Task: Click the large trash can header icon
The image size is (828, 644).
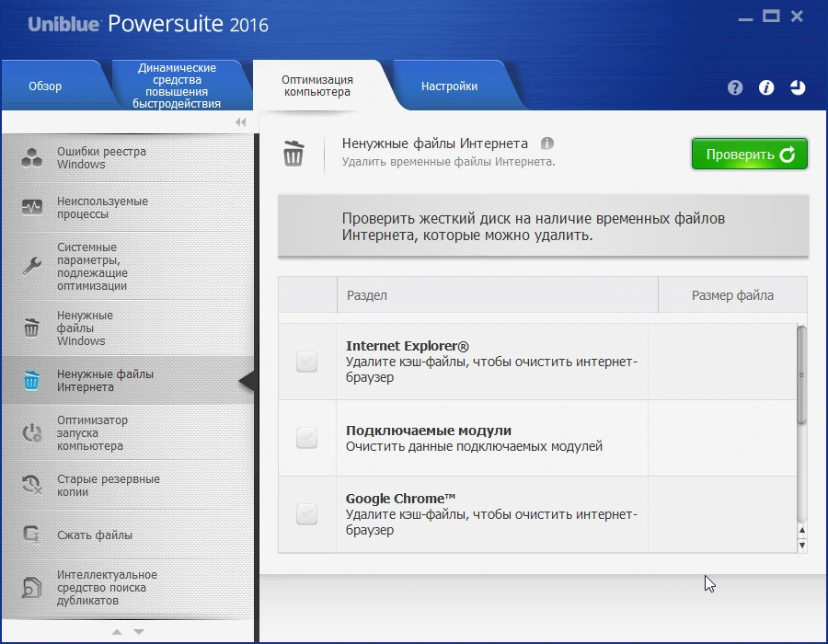Action: pos(293,154)
